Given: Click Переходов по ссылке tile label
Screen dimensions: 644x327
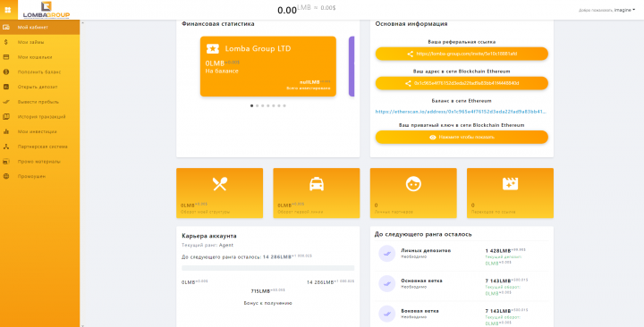Looking at the screenshot, I should [x=493, y=212].
